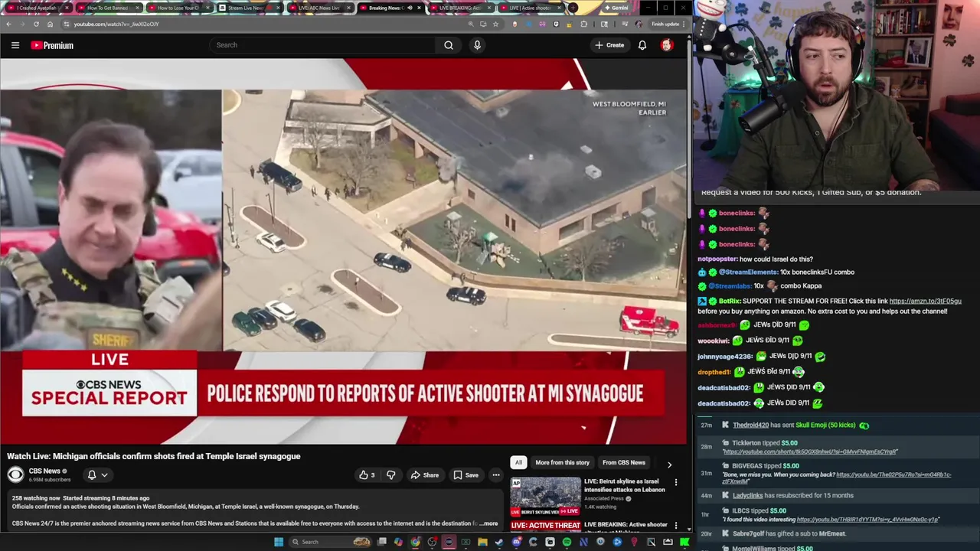Bookmark this page with the star icon

point(495,24)
